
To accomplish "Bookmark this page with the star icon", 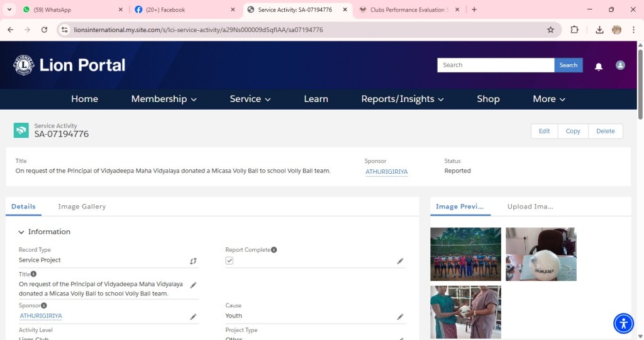I will (x=550, y=30).
